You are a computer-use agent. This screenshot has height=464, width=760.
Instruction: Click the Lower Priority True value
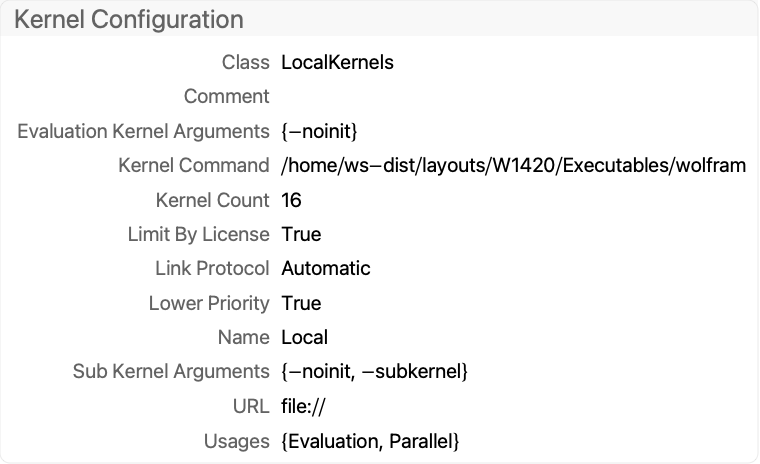[x=301, y=303]
